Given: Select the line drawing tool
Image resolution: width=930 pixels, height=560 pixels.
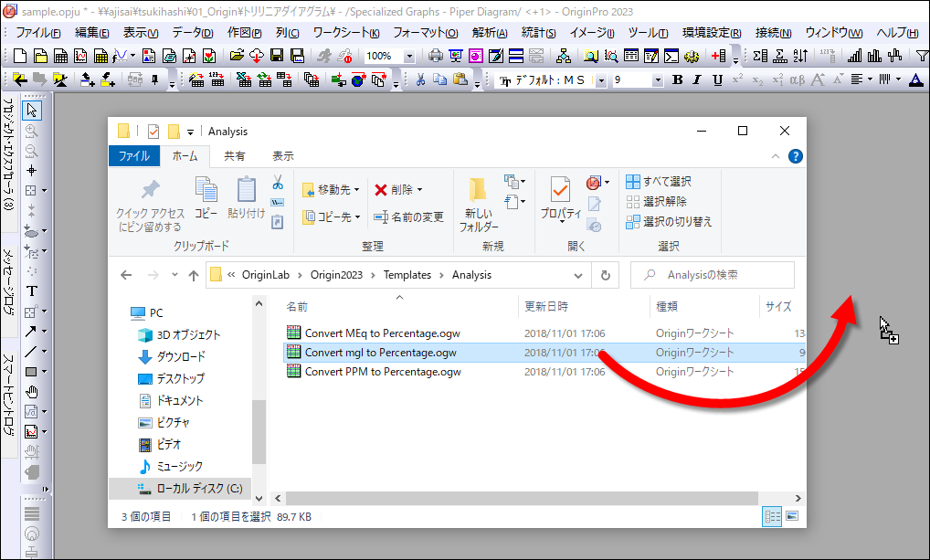Looking at the screenshot, I should (x=31, y=352).
